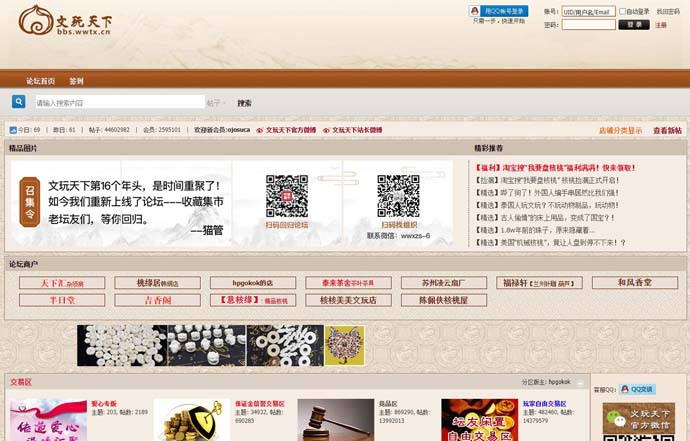Viewport: 690px width, 441px height.
Task: Open the 文玩天下官方微博 Weibo icon link
Action: click(x=260, y=130)
